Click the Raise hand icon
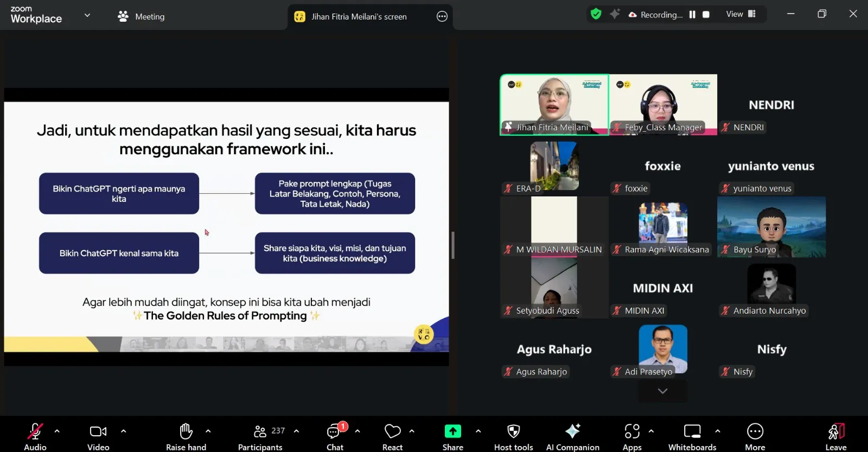868x452 pixels. click(x=186, y=431)
